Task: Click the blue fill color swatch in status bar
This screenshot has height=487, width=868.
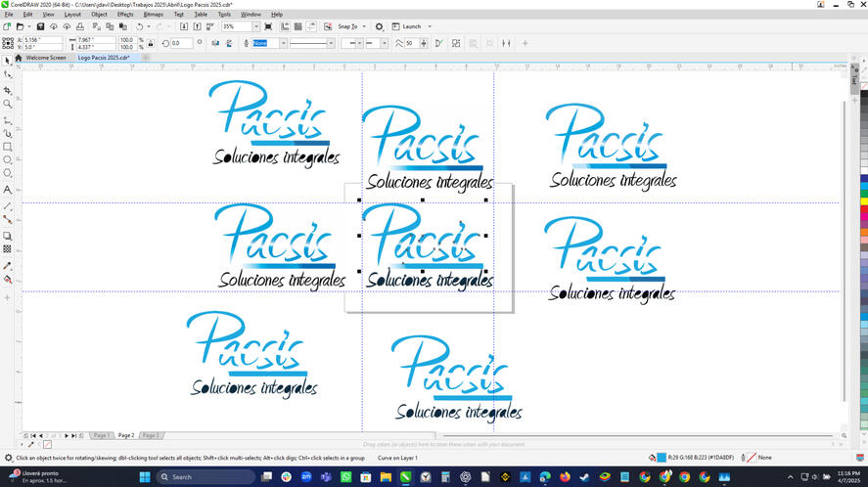Action: click(x=662, y=458)
